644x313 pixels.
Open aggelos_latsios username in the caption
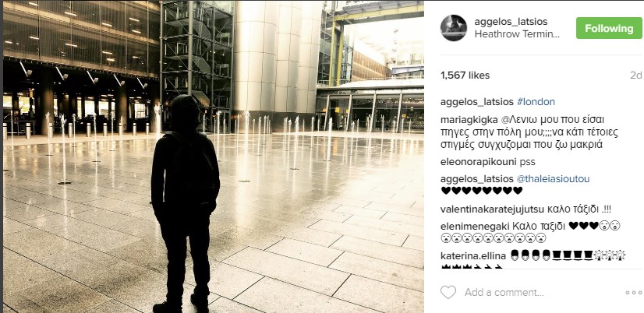click(x=477, y=102)
